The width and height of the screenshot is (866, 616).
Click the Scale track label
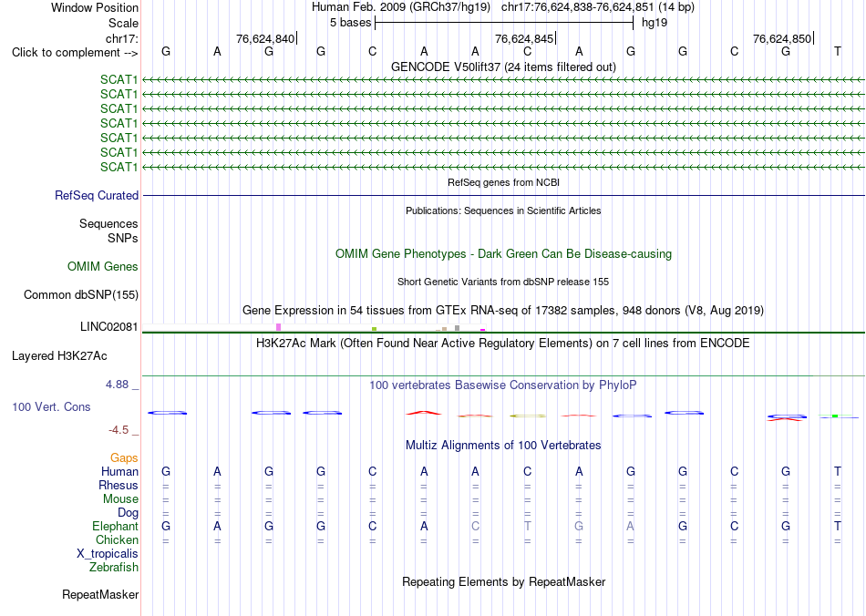(x=123, y=23)
